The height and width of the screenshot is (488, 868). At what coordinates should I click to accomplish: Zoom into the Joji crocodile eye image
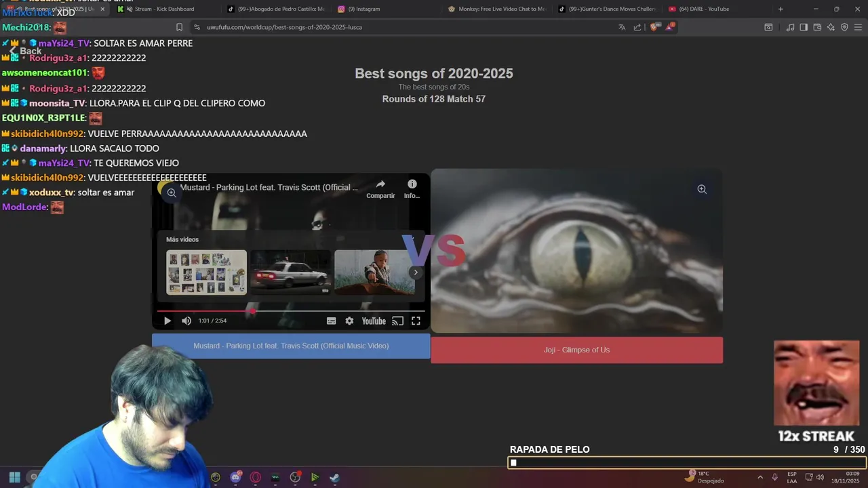point(702,189)
